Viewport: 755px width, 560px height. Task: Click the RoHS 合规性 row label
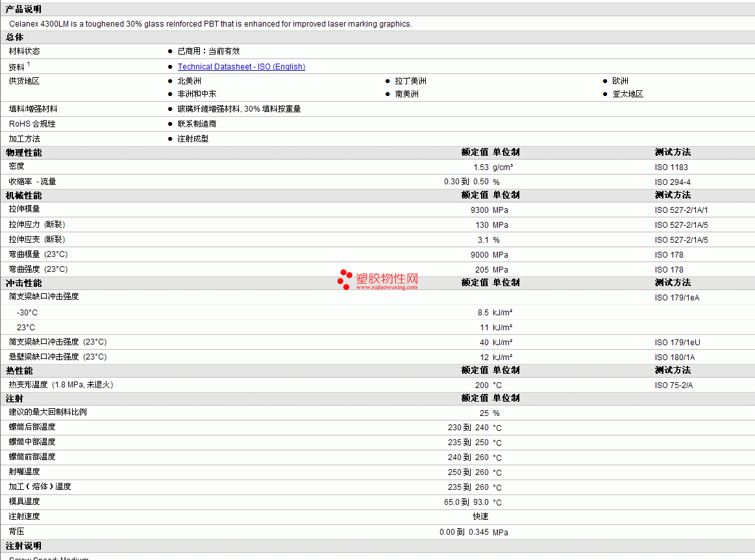point(32,124)
